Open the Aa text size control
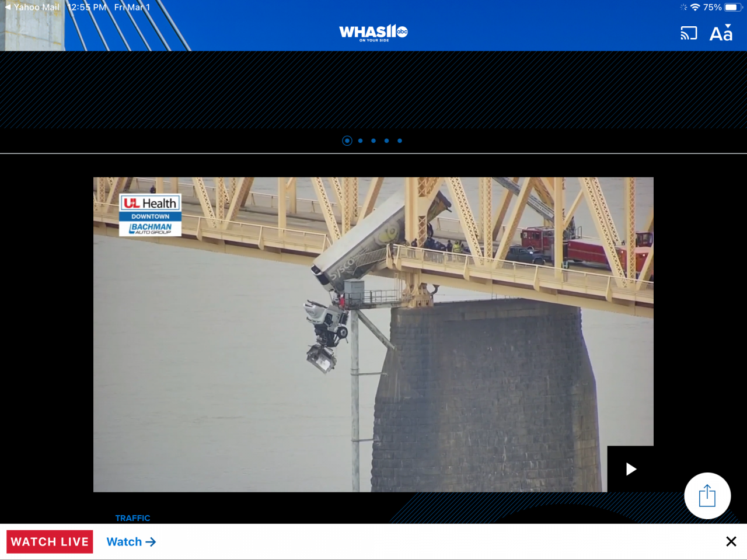The height and width of the screenshot is (560, 747). [721, 33]
